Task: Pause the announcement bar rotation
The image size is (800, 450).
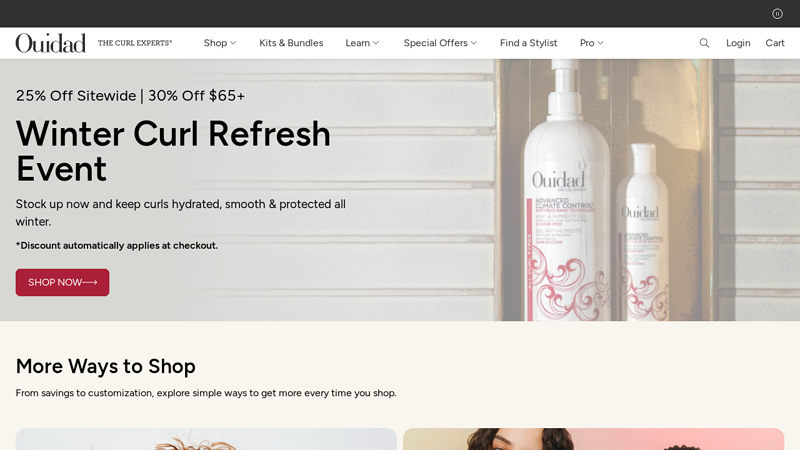Action: pos(777,14)
